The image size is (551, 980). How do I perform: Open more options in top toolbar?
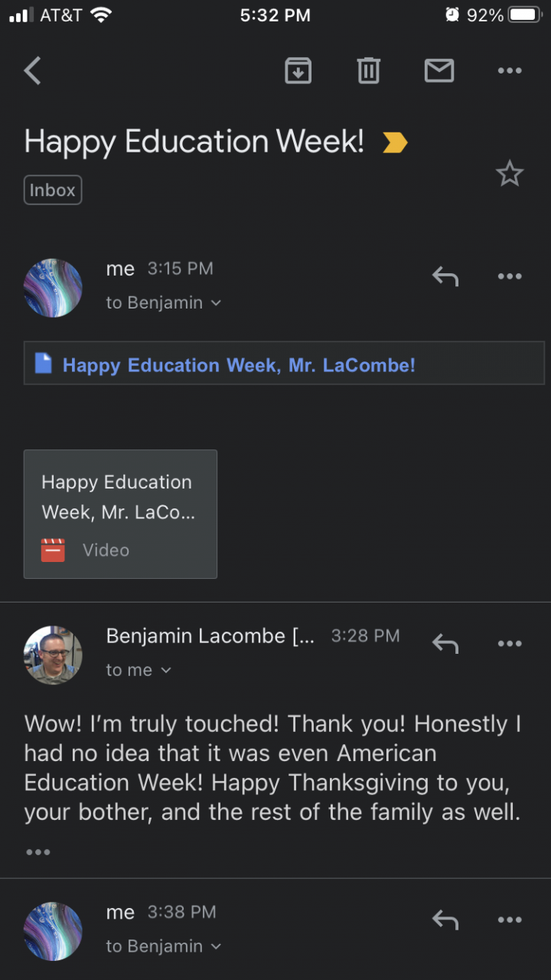509,71
